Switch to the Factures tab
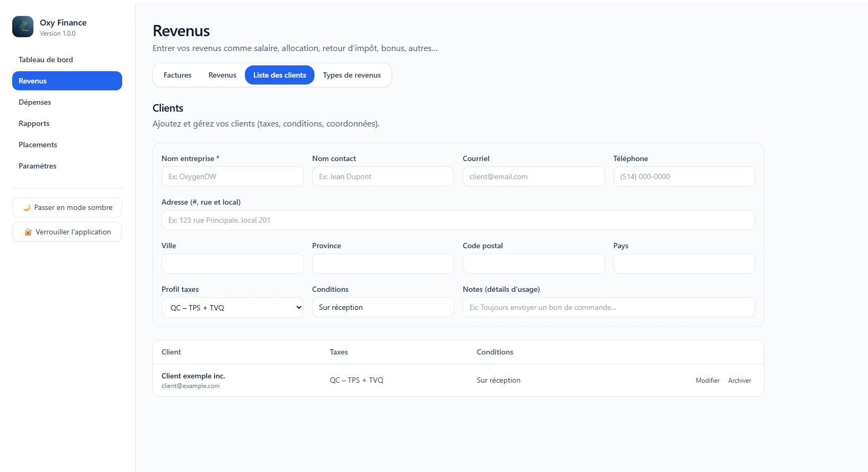This screenshot has width=868, height=472. (177, 75)
